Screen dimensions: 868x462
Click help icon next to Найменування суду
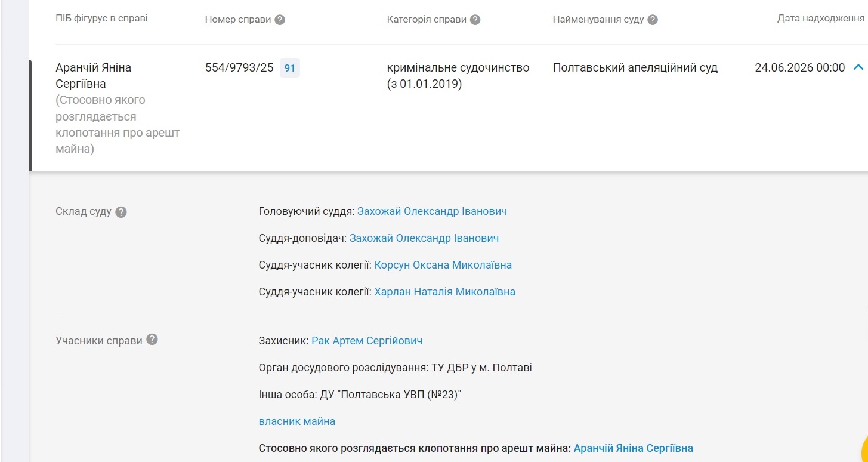click(x=653, y=20)
